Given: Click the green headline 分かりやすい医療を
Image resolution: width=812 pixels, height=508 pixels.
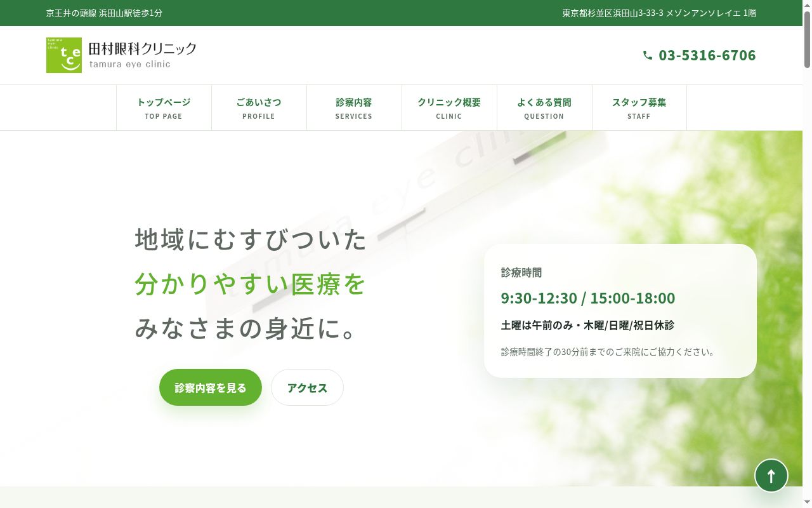Looking at the screenshot, I should pos(251,284).
